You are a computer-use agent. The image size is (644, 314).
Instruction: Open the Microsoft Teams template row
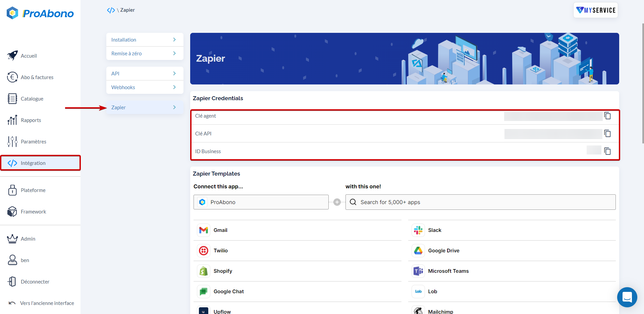[512, 271]
